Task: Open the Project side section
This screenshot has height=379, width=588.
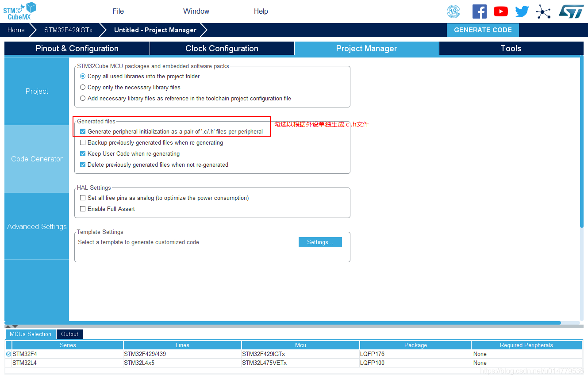Action: click(37, 91)
